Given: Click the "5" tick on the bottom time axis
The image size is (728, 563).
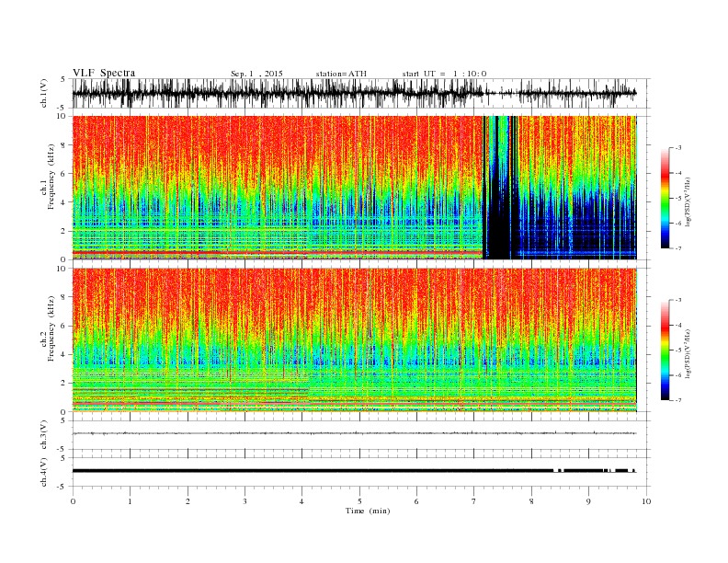Looking at the screenshot, I should click(x=359, y=501).
